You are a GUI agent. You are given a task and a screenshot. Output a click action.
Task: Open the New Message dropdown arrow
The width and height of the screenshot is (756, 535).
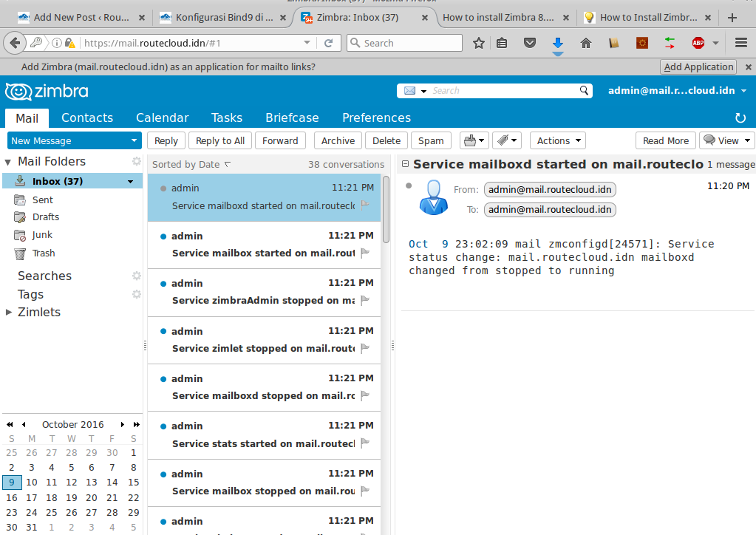coord(134,140)
